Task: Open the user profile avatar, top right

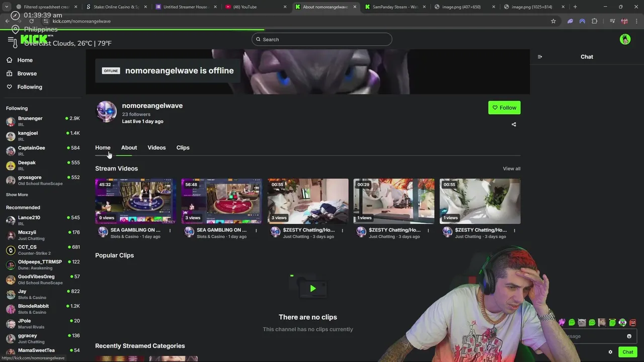Action: tap(625, 39)
